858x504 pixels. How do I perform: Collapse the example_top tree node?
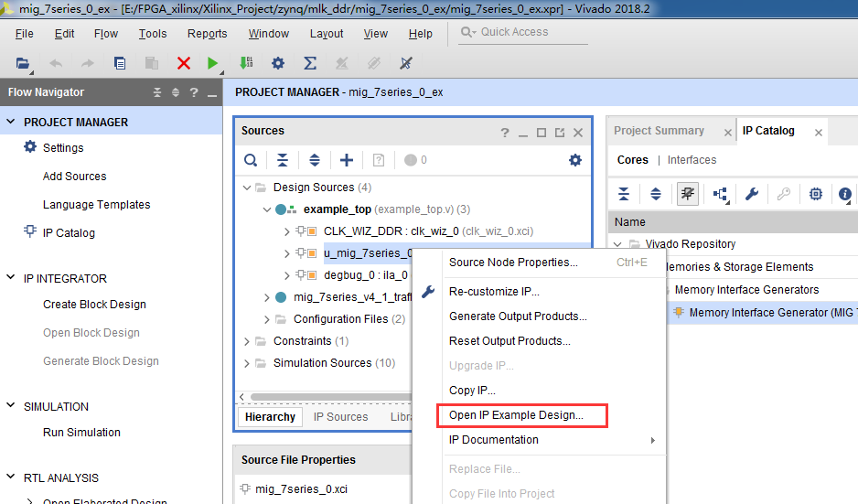tap(267, 209)
